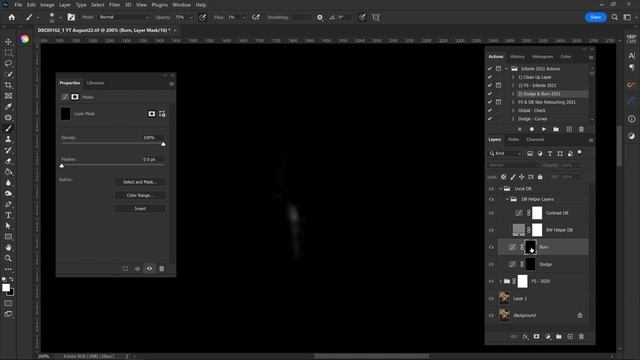The height and width of the screenshot is (360, 640).
Task: Switch to the Libraries tab
Action: click(x=96, y=83)
